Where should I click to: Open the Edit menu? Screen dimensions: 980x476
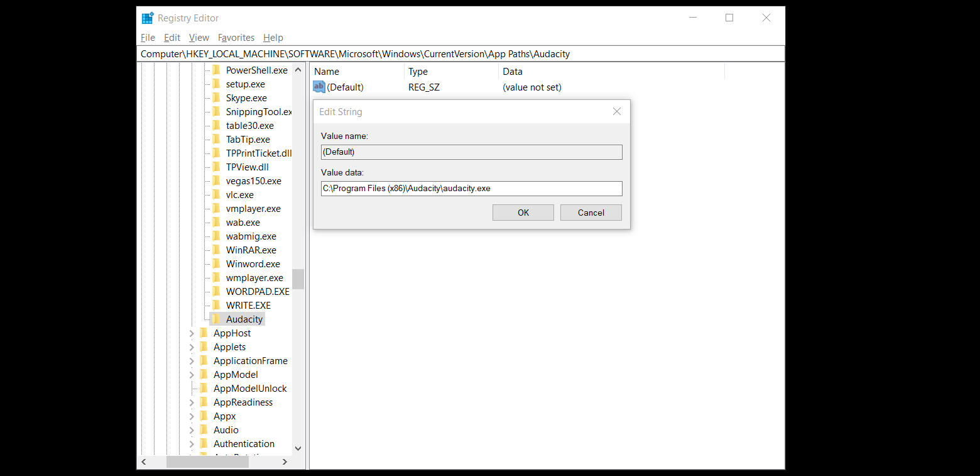pos(172,38)
